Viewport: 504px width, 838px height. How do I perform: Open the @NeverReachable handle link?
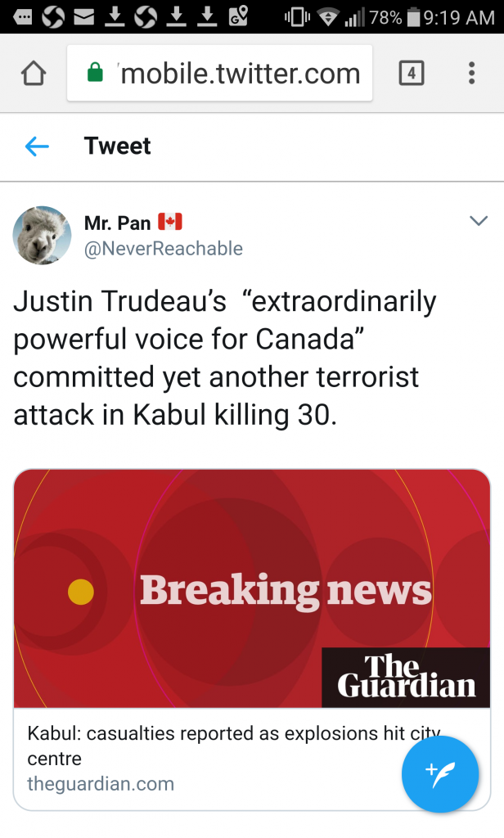pos(163,248)
